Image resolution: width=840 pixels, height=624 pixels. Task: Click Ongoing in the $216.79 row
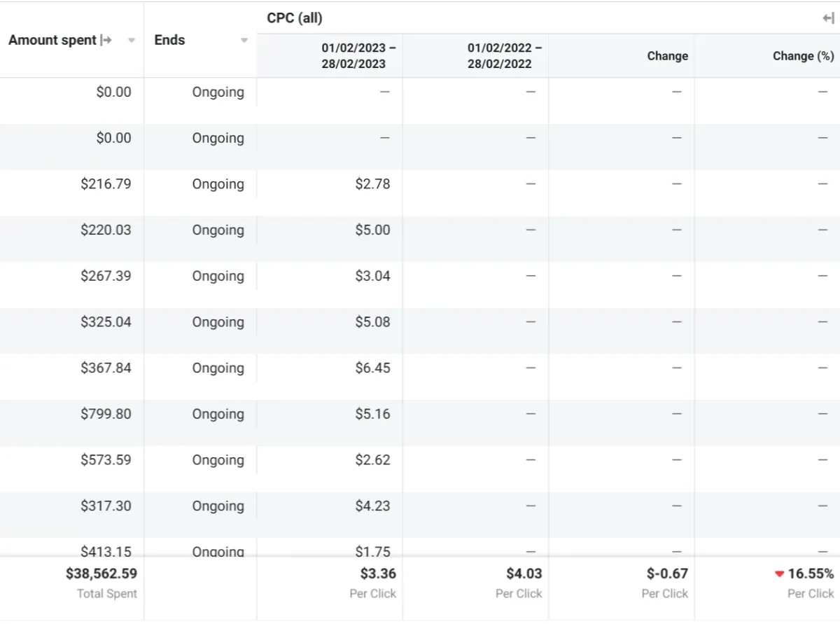[218, 185]
